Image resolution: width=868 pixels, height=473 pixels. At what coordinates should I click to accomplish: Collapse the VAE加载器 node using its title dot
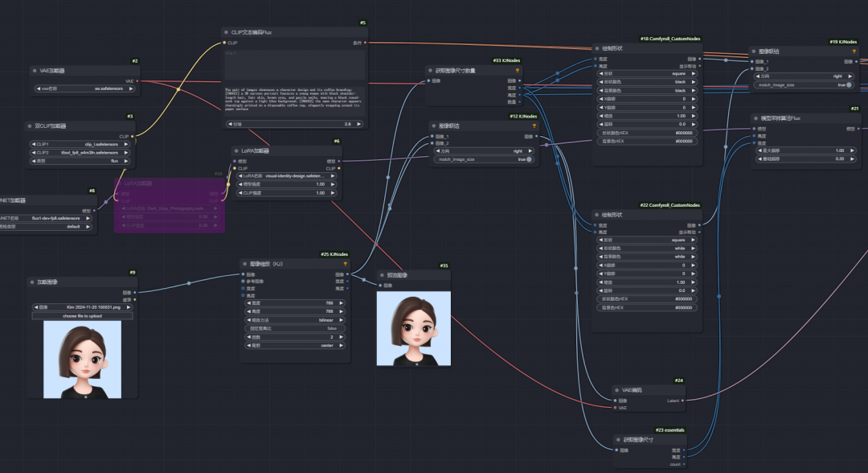35,71
